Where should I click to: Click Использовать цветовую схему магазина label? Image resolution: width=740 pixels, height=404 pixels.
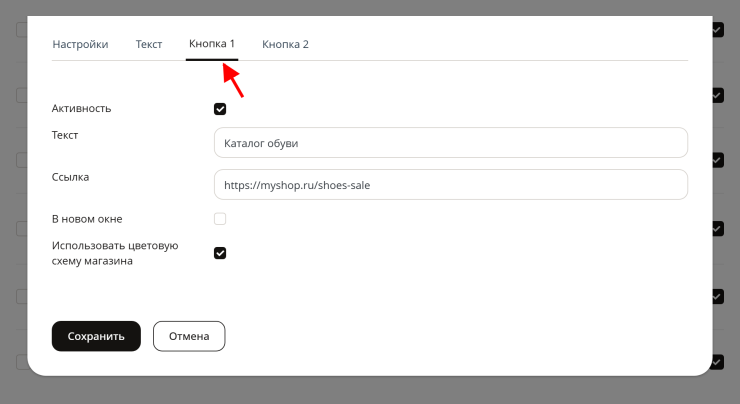[115, 253]
